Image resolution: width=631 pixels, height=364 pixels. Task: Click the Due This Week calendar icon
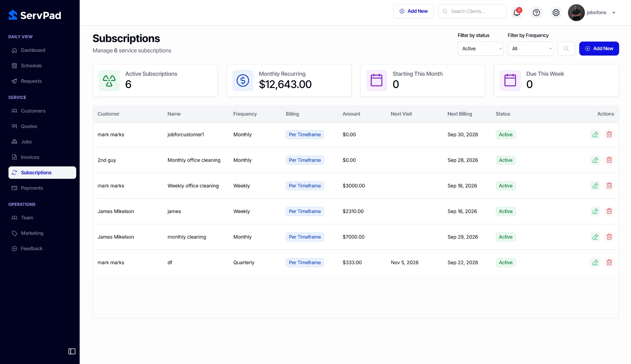click(510, 80)
